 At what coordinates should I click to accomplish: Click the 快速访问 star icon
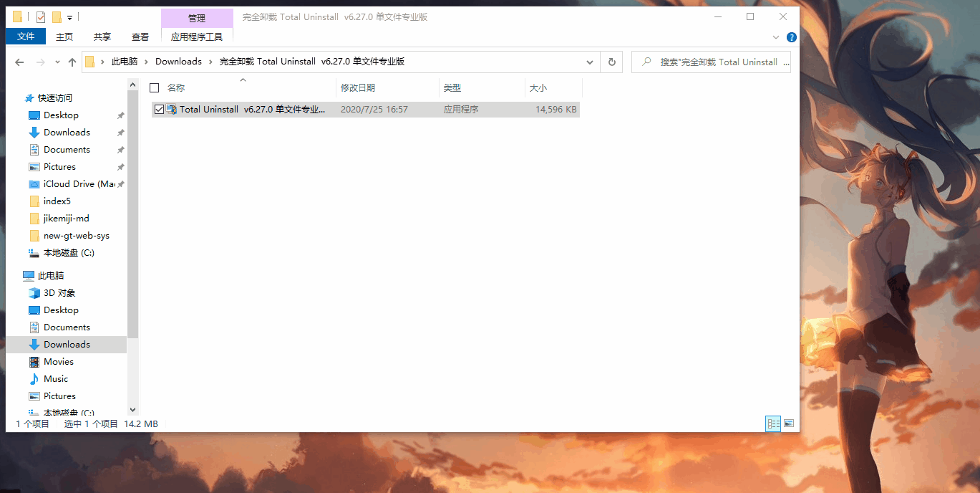29,98
